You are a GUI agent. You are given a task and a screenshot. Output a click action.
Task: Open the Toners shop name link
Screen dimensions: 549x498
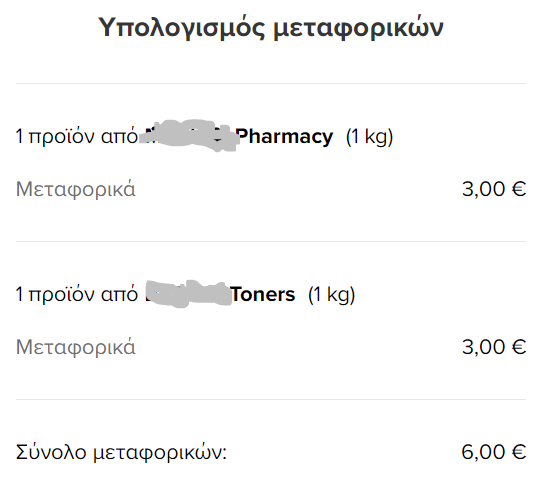click(263, 294)
